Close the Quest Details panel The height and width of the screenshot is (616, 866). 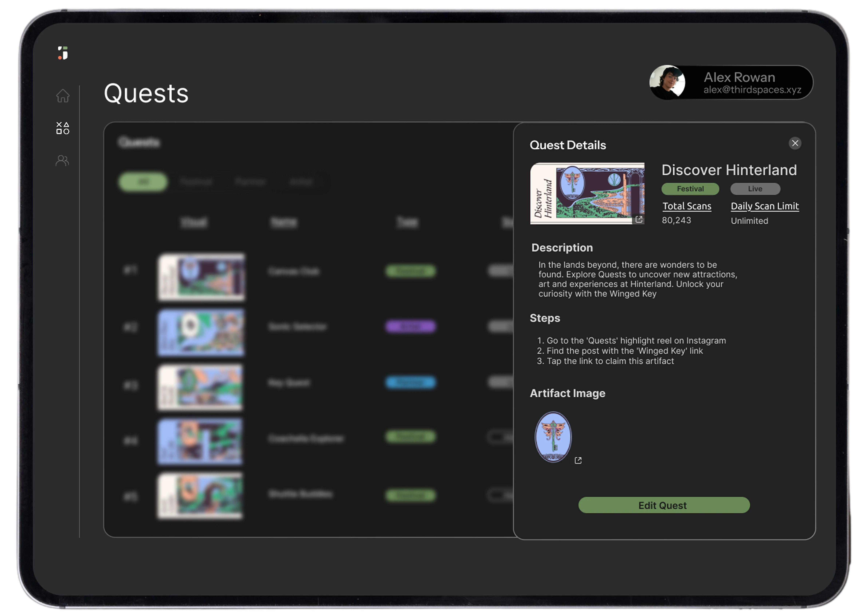coord(795,143)
